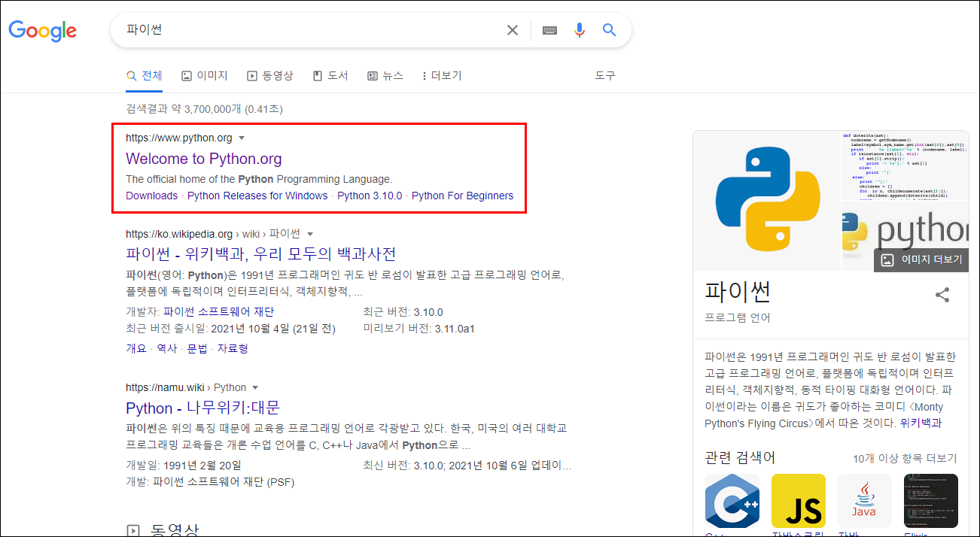Click the 미리보기 버전: 3.11.0a1 text
The image size is (980, 537).
(418, 329)
